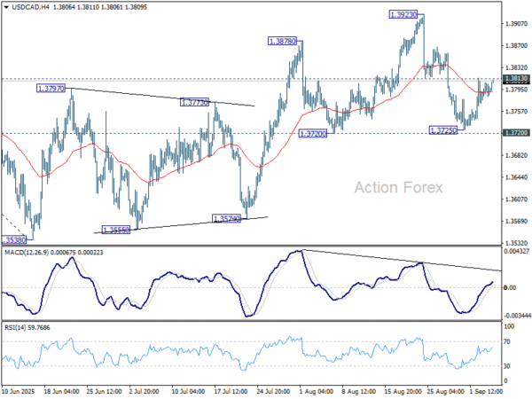Select the 1.37200 low label on chart
Viewport: 532px width, 399px height.
[313, 134]
